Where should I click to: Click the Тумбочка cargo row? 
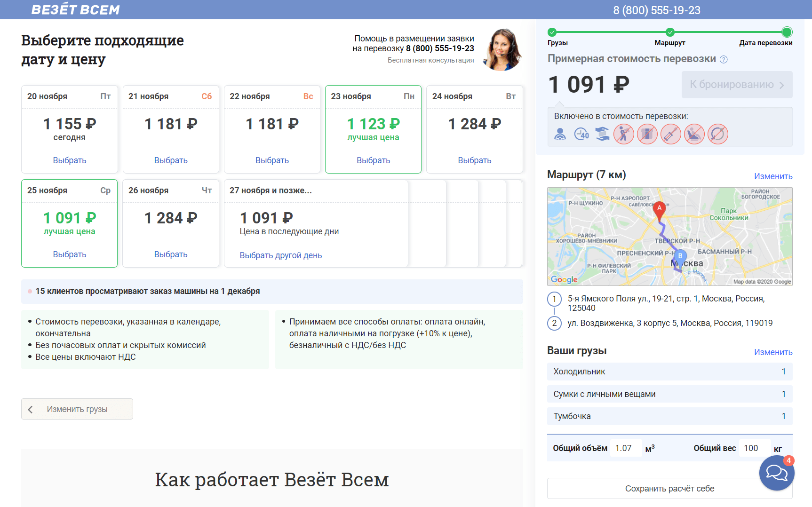point(669,416)
